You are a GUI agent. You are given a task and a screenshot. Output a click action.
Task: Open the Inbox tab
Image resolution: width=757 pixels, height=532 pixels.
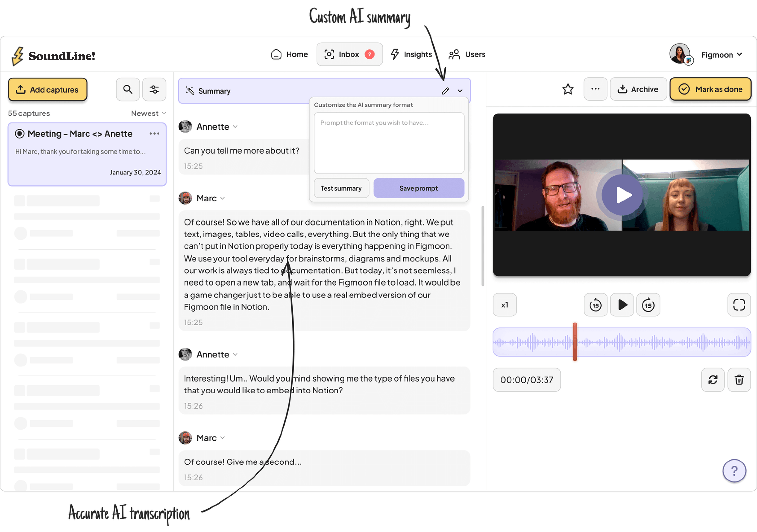[x=350, y=54]
